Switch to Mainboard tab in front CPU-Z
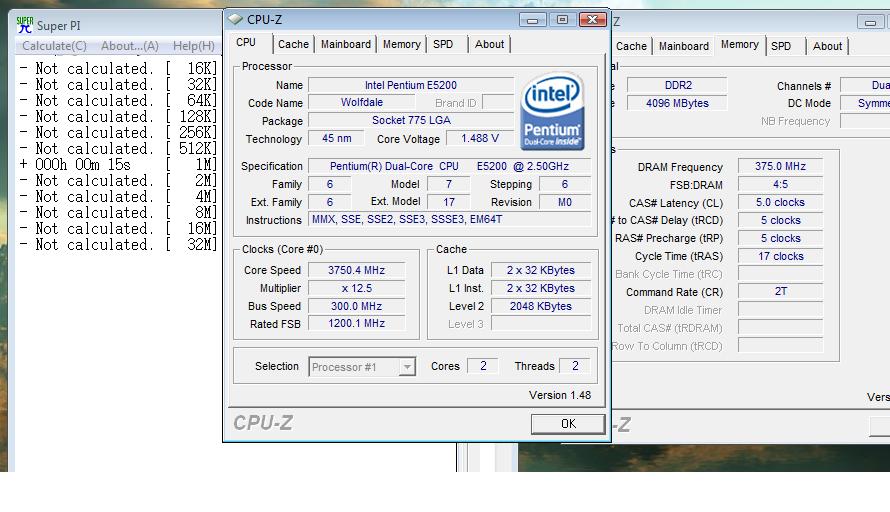This screenshot has height=512, width=890. [x=346, y=44]
